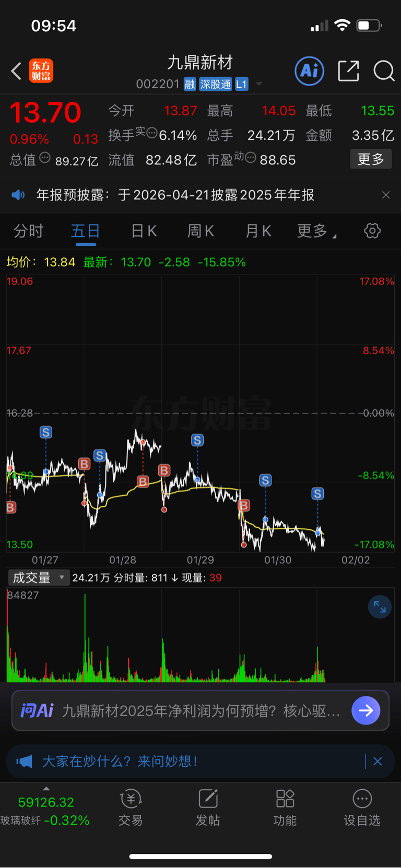Switch to the 周K tab
Viewport: 401px width, 868px height.
tap(200, 231)
